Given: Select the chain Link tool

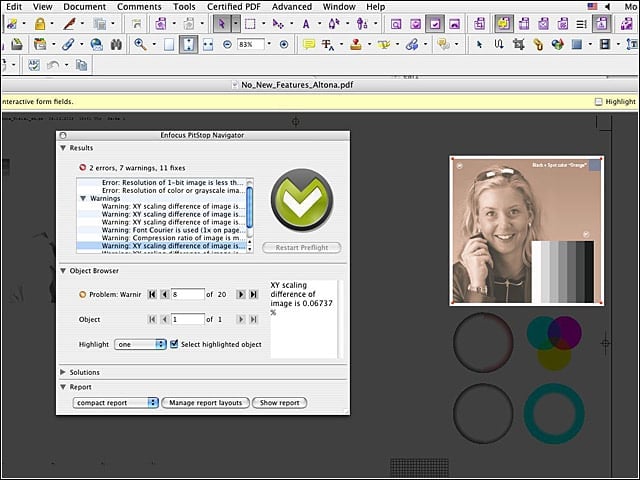Looking at the screenshot, I should [538, 44].
